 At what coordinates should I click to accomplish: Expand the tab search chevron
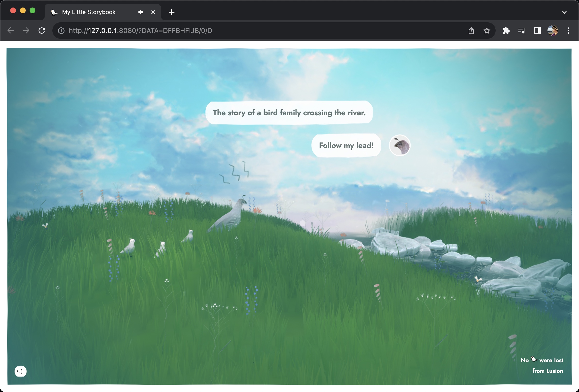(x=564, y=12)
